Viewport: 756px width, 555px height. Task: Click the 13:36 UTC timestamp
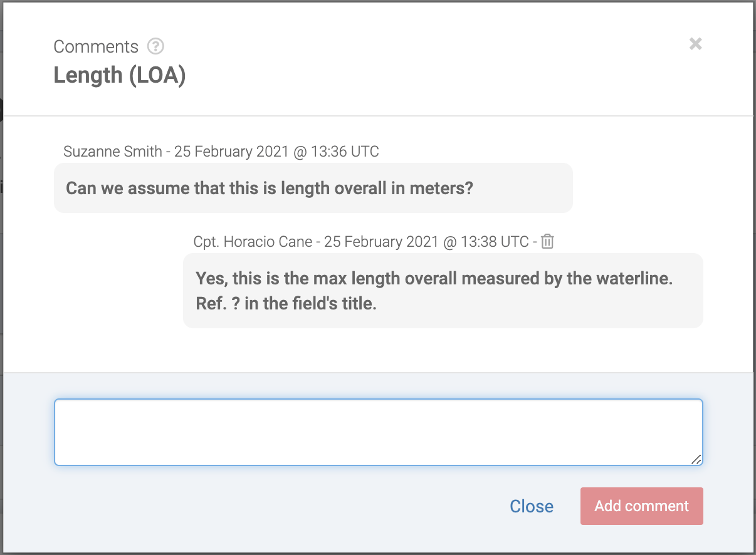276,152
